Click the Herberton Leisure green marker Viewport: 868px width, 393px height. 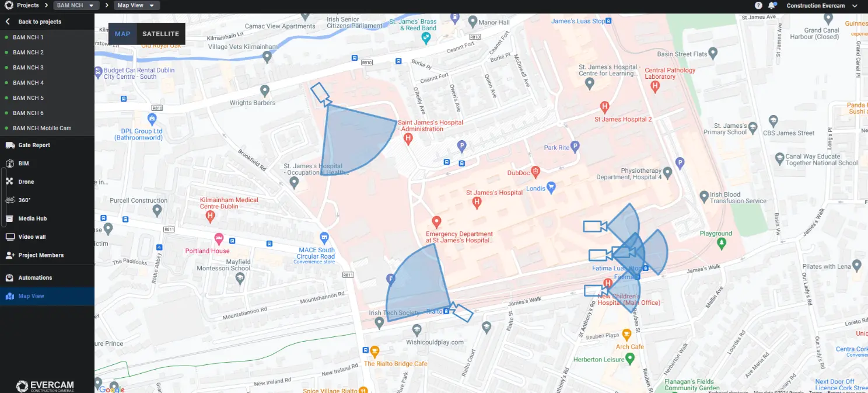pyautogui.click(x=629, y=358)
